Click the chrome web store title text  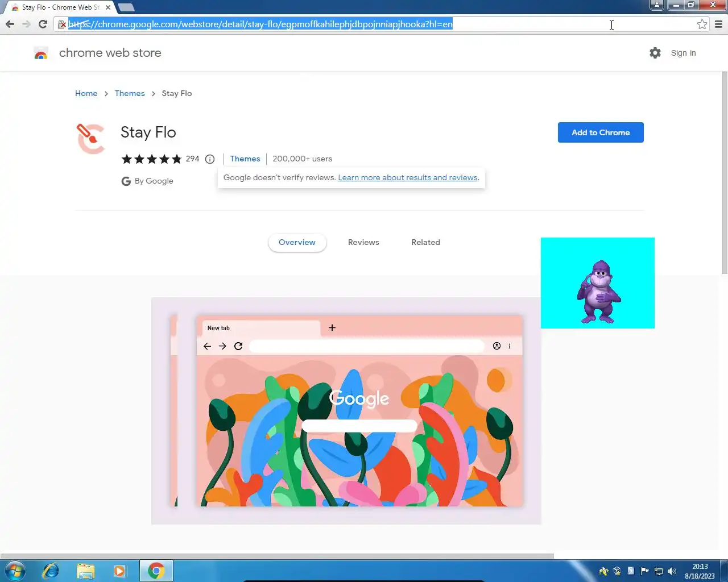tap(110, 53)
